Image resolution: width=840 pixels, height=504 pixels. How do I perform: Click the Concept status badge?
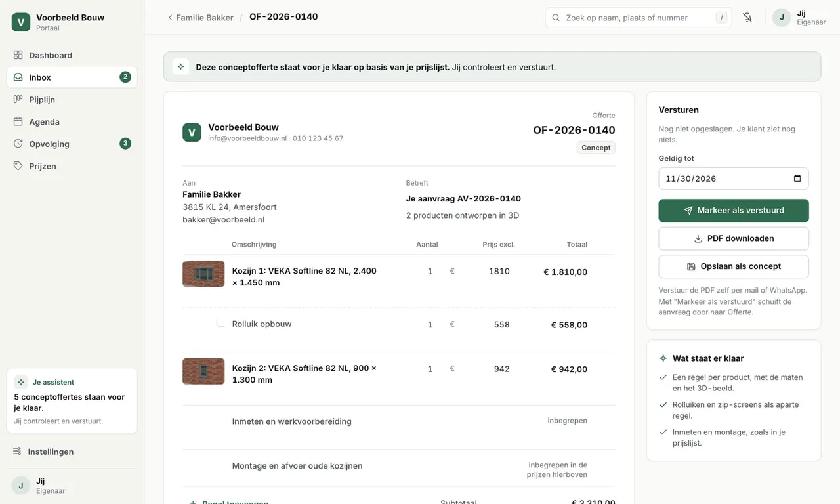[x=596, y=148]
